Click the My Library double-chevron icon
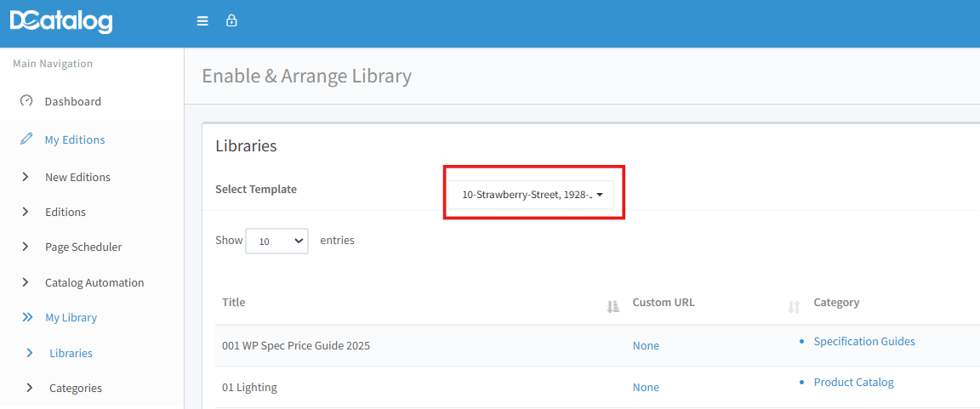980x409 pixels. pos(26,317)
